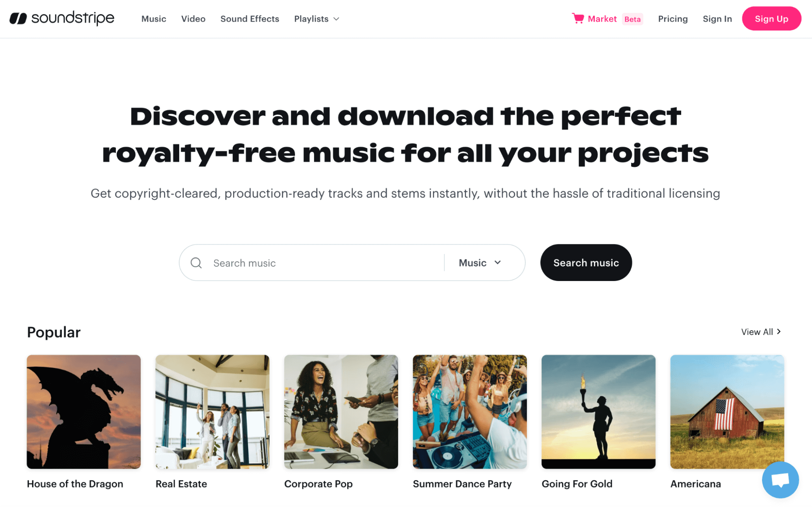Open the Music category dropdown in search

tap(480, 263)
